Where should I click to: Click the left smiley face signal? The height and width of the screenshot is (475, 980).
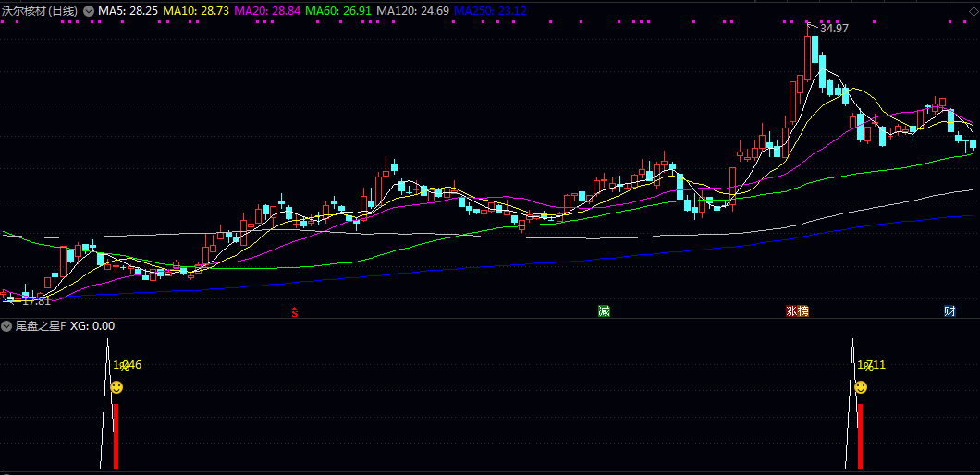click(x=116, y=387)
